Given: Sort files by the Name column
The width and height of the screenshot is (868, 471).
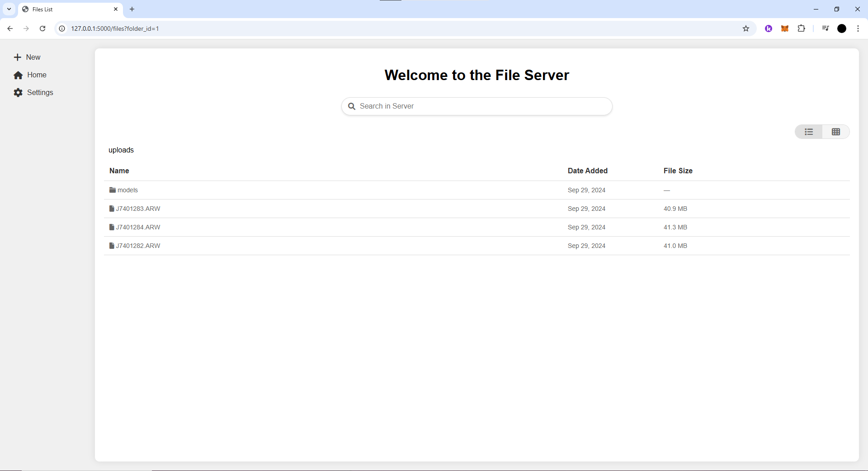Looking at the screenshot, I should (x=119, y=171).
